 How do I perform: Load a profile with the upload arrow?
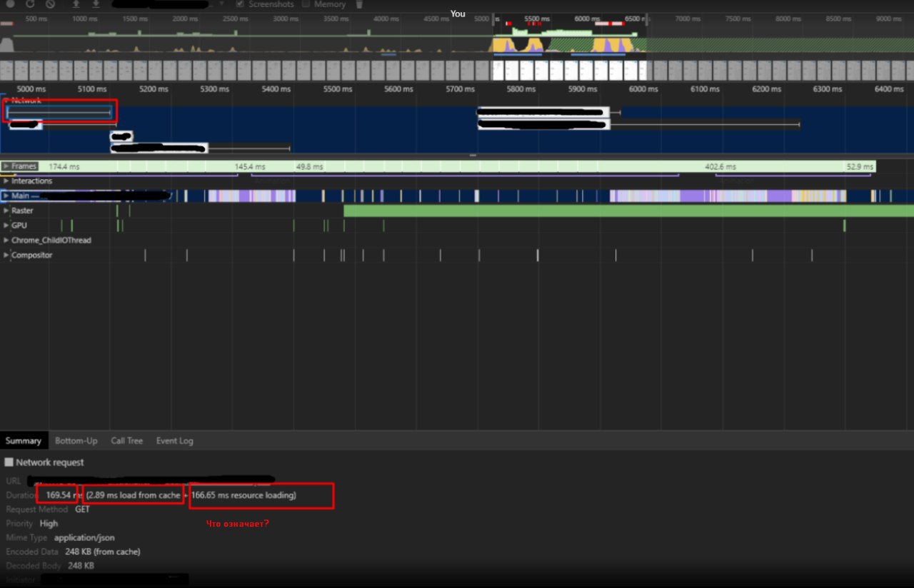point(76,4)
